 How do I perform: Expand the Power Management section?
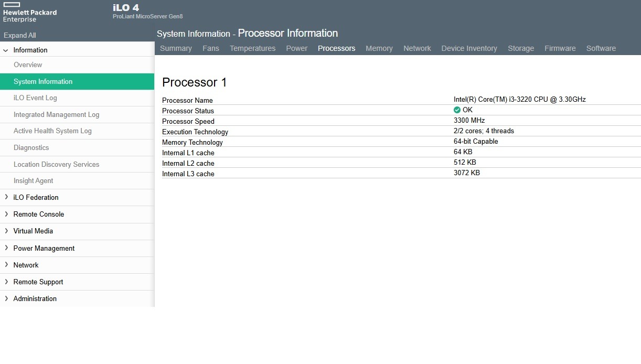tap(6, 248)
